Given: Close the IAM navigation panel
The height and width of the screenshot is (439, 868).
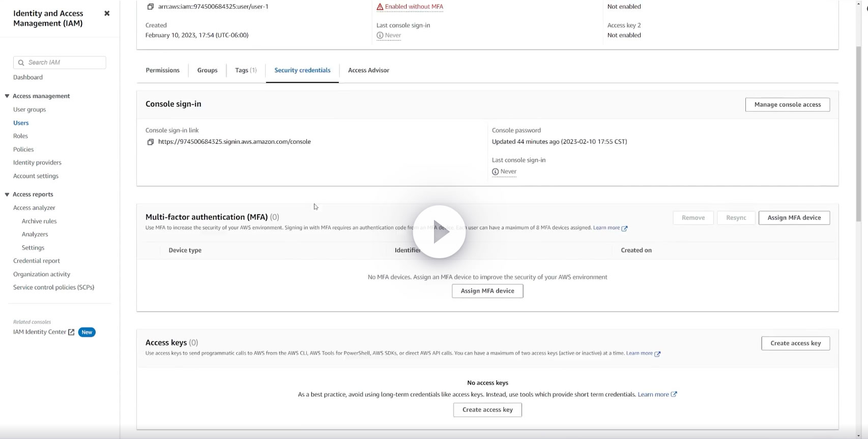Looking at the screenshot, I should coord(107,13).
